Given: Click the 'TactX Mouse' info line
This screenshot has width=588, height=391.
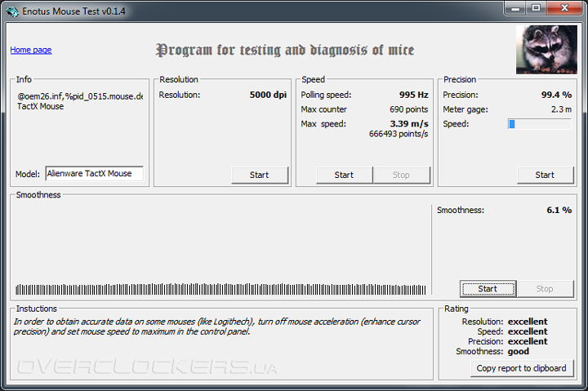Looking at the screenshot, I should (41, 106).
